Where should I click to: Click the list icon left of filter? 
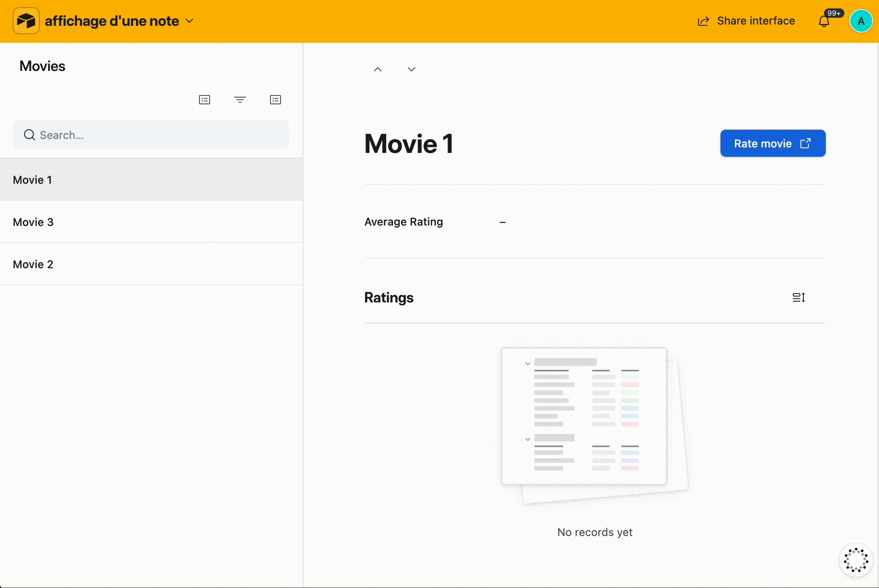tap(205, 100)
